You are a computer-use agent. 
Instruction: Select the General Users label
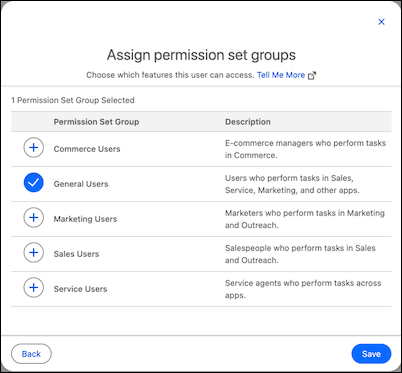81,184
